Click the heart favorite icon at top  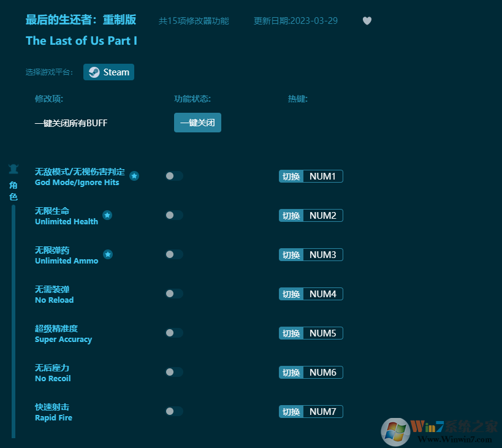click(x=367, y=20)
